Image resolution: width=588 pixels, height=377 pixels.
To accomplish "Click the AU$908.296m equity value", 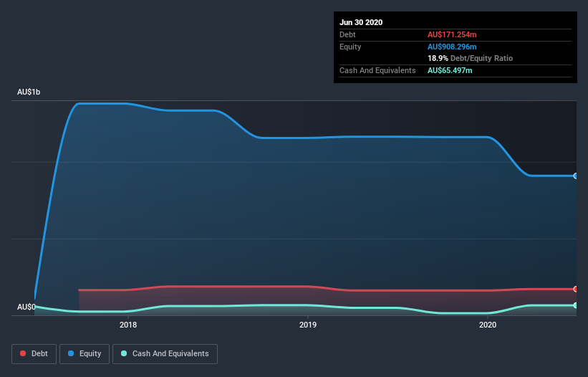I will click(452, 47).
